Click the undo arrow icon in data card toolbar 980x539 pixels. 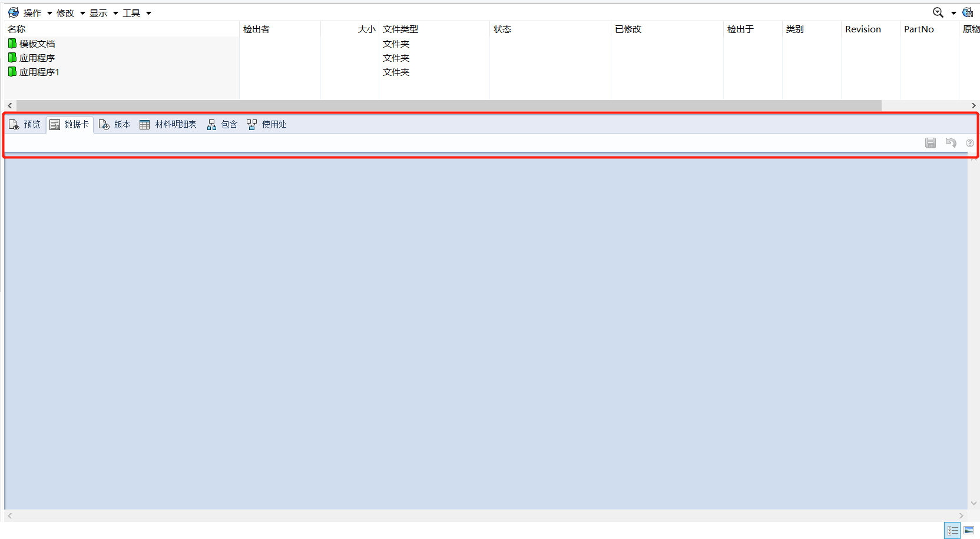951,143
